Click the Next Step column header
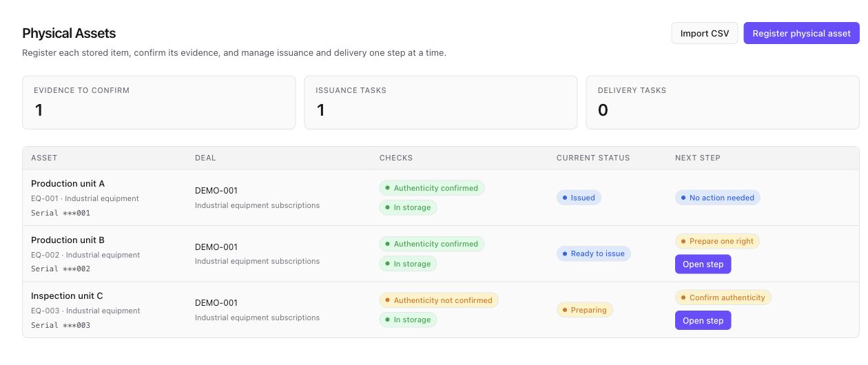 [x=698, y=158]
